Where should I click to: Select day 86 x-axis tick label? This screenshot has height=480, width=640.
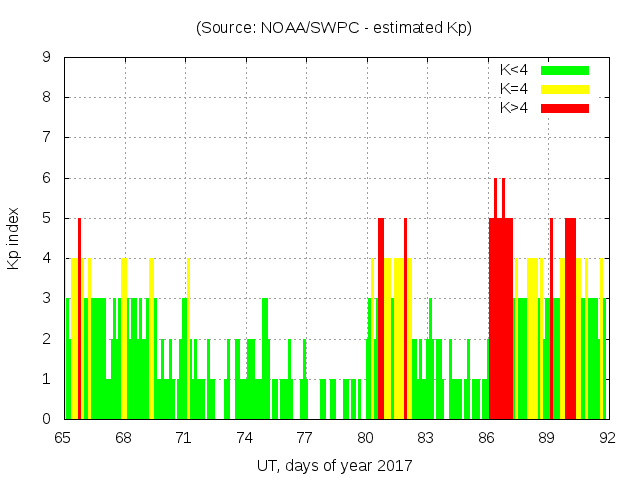(x=486, y=437)
